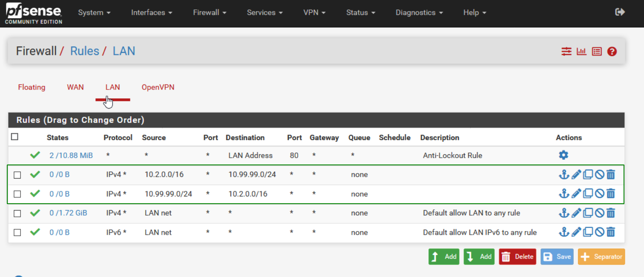The height and width of the screenshot is (277, 644).
Task: Copy the rule with source 10.2.0.0/16
Action: click(x=588, y=174)
